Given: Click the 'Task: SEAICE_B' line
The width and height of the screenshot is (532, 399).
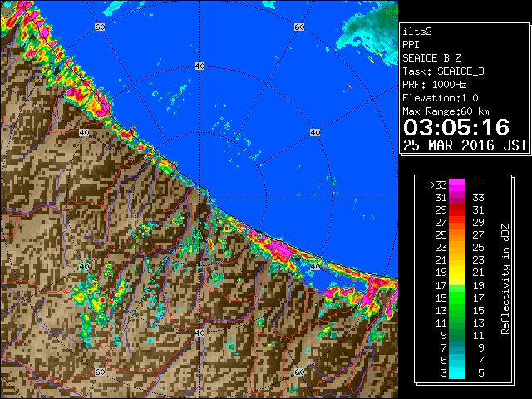Looking at the screenshot, I should point(443,71).
